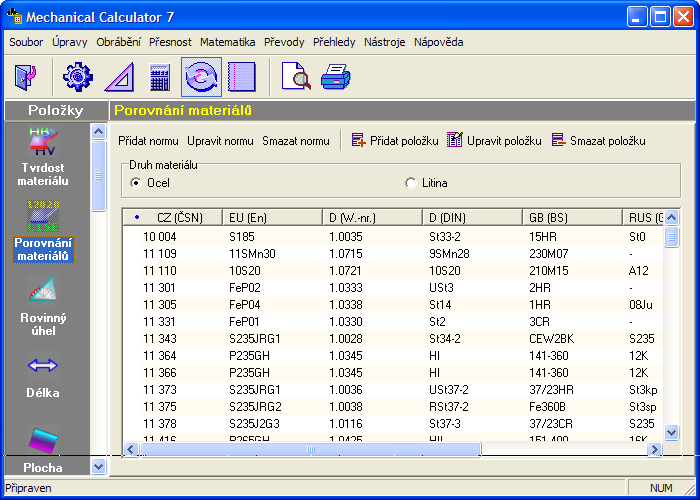Click table horizontal scroll right arrow
The height and width of the screenshot is (500, 700).
click(654, 449)
